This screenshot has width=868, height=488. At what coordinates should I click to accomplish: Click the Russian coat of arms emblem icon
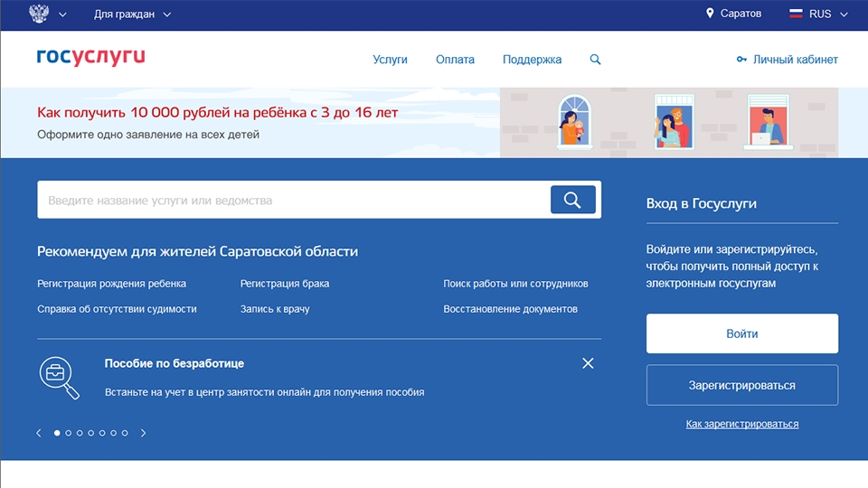[x=39, y=14]
